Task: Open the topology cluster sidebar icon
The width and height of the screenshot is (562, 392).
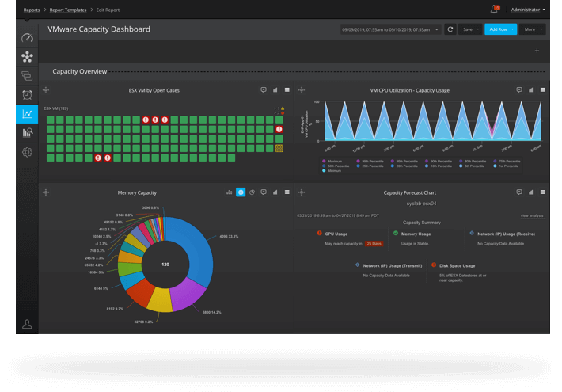Action: click(x=27, y=57)
